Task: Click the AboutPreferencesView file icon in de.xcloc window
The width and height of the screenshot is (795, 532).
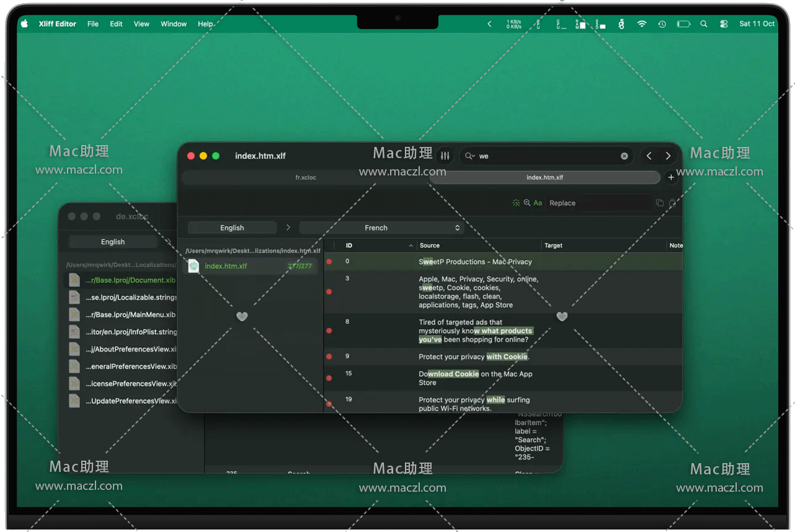Action: coord(74,349)
